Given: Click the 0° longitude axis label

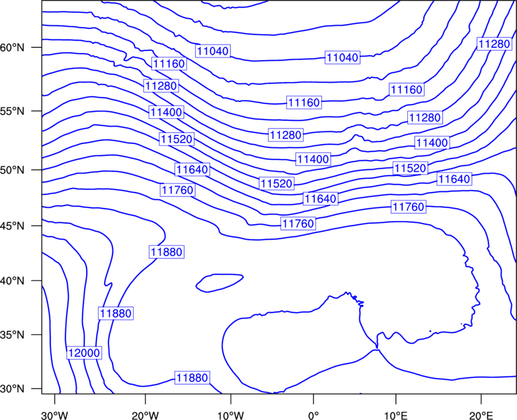Looking at the screenshot, I should (313, 415).
